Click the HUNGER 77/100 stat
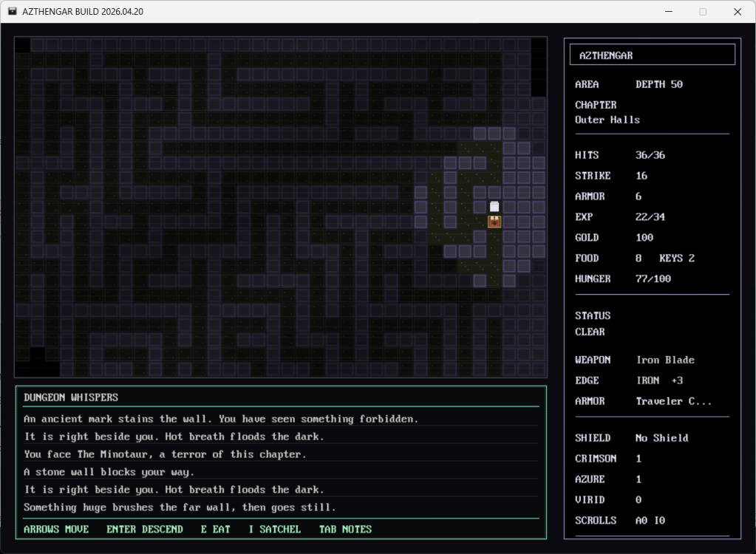The width and height of the screenshot is (756, 554). tap(614, 279)
